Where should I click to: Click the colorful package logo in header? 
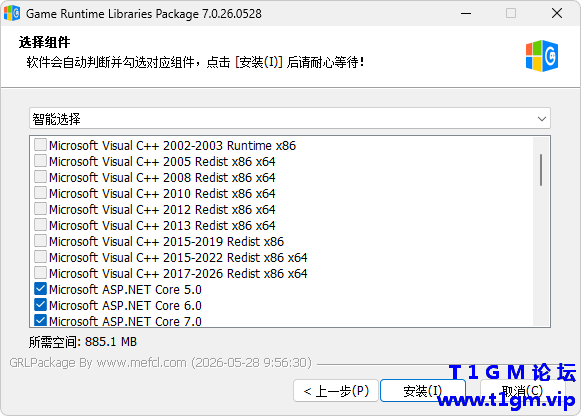point(542,56)
